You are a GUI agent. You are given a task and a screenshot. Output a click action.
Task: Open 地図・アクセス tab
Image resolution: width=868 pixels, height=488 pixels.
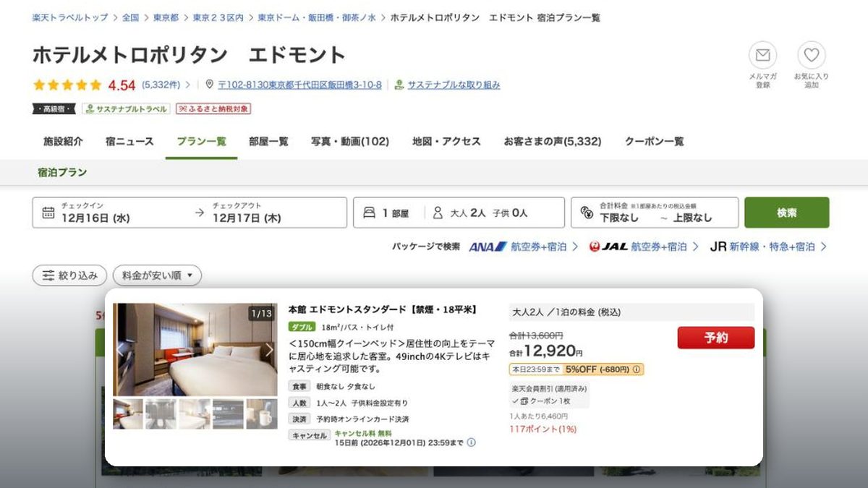point(446,141)
